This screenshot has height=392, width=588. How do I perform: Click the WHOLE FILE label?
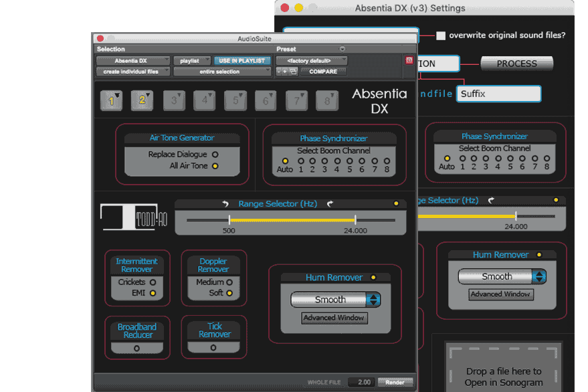(324, 382)
